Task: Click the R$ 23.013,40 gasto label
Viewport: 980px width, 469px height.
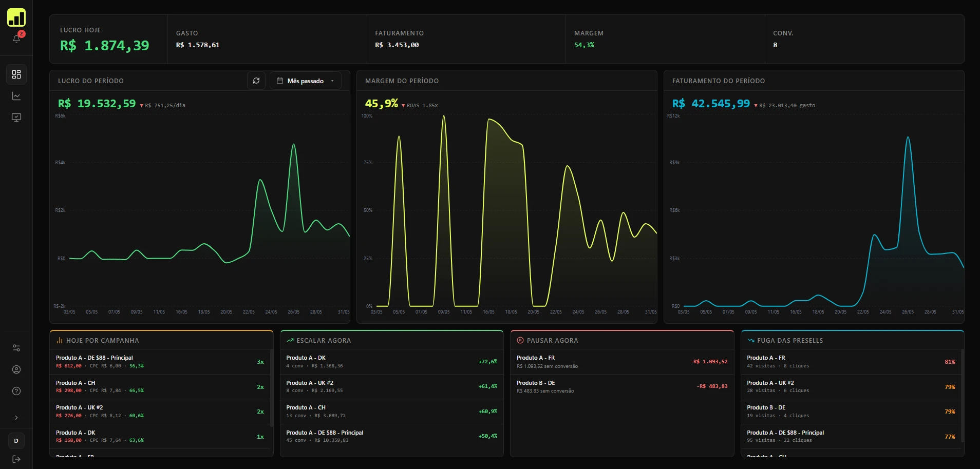Action: [787, 106]
